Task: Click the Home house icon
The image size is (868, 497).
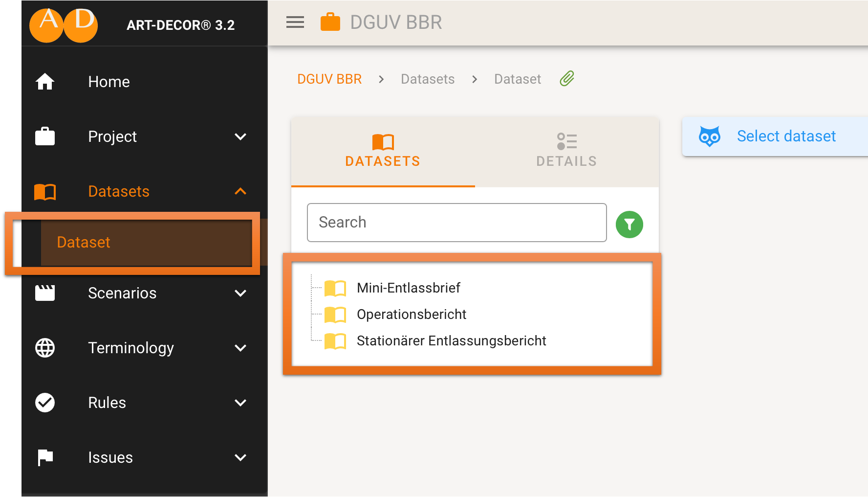Action: click(45, 82)
